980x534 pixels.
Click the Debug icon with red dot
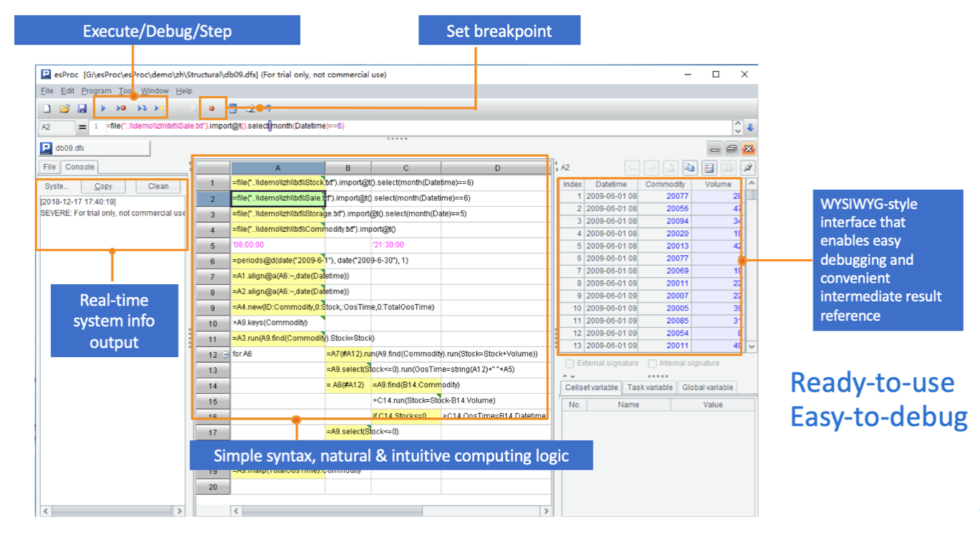tap(122, 108)
